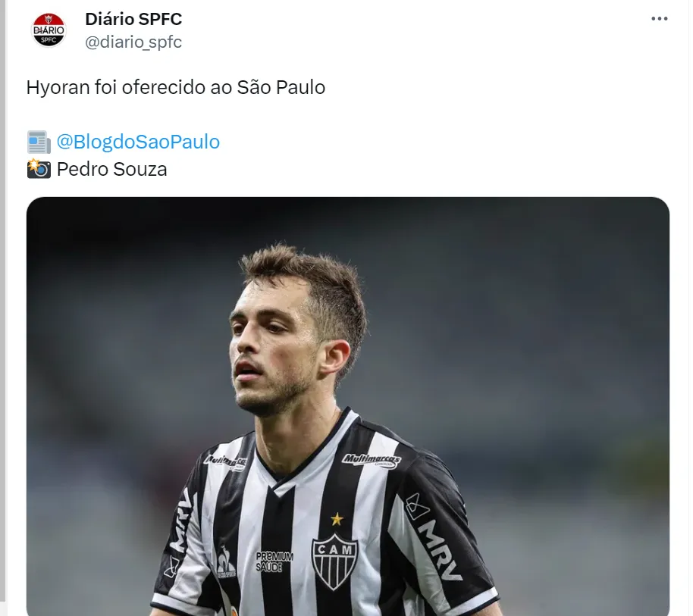Click the gold star above the CAM crest

(x=337, y=519)
